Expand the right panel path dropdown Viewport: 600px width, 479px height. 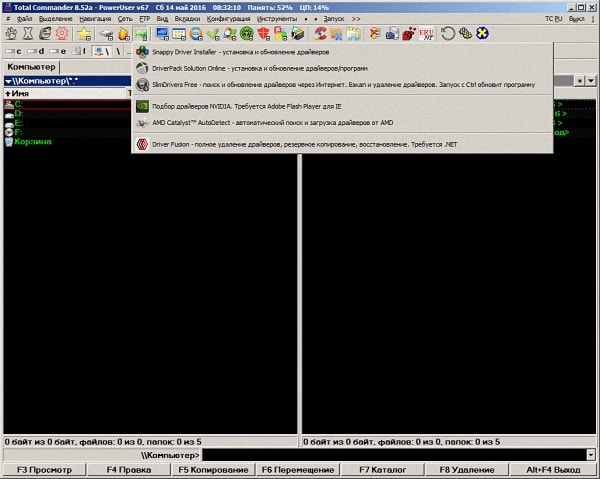[x=592, y=80]
